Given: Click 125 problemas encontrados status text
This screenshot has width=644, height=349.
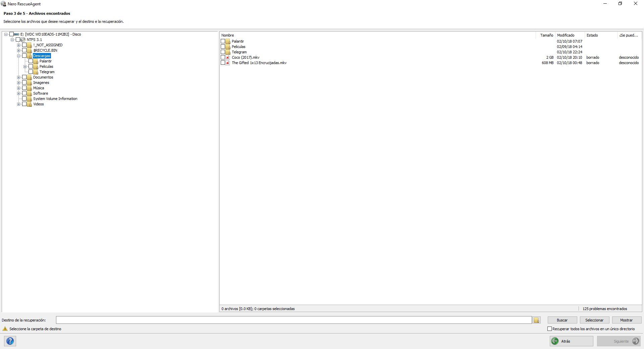Looking at the screenshot, I should [x=605, y=309].
